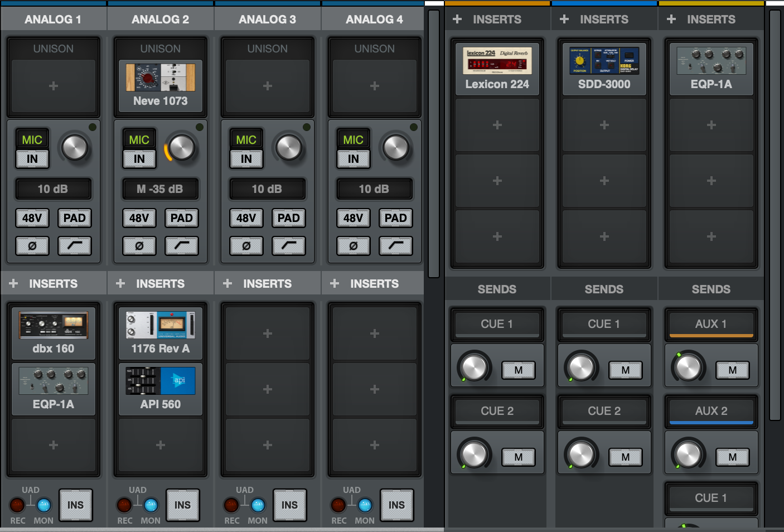Select the ANALOG 3 channel header
Viewport: 784px width, 532px height.
click(268, 19)
